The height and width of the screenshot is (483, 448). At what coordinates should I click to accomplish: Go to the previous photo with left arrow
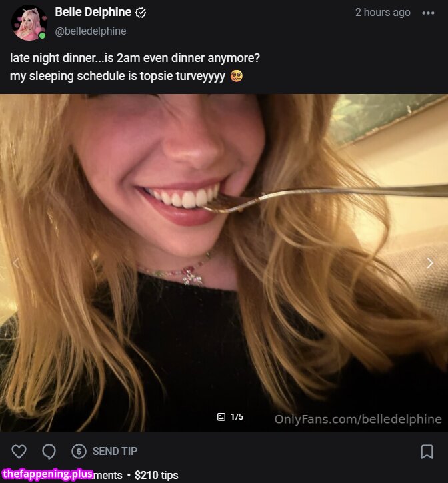pos(16,263)
